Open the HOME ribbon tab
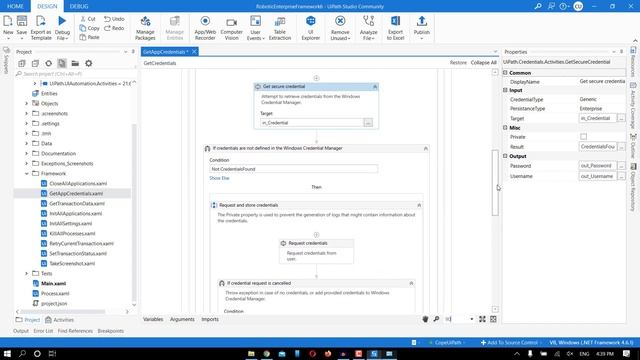This screenshot has width=640, height=360. 15,6
